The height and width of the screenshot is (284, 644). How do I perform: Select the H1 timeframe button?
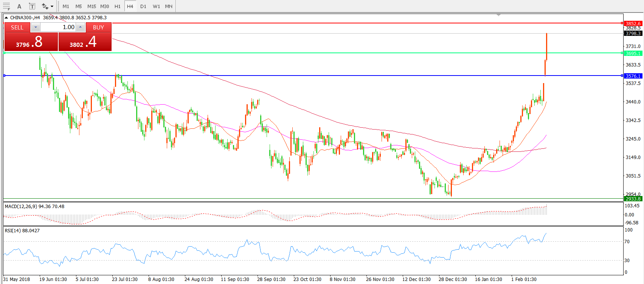click(x=118, y=6)
